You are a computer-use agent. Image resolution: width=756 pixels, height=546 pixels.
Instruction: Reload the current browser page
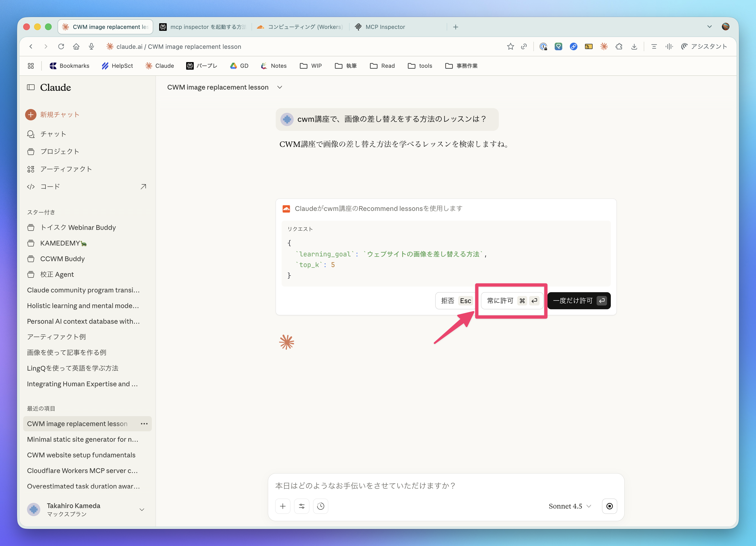click(x=61, y=47)
